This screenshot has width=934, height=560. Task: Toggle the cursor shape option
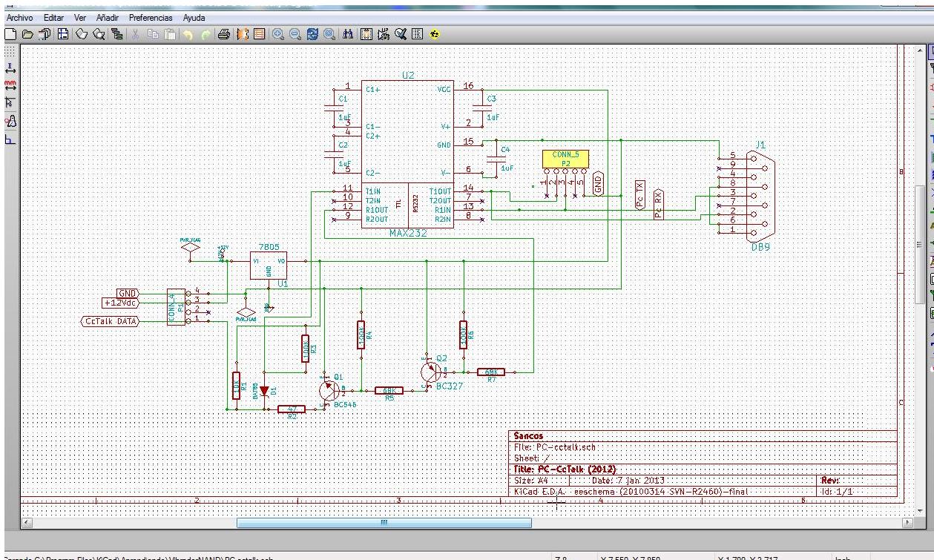(10, 102)
